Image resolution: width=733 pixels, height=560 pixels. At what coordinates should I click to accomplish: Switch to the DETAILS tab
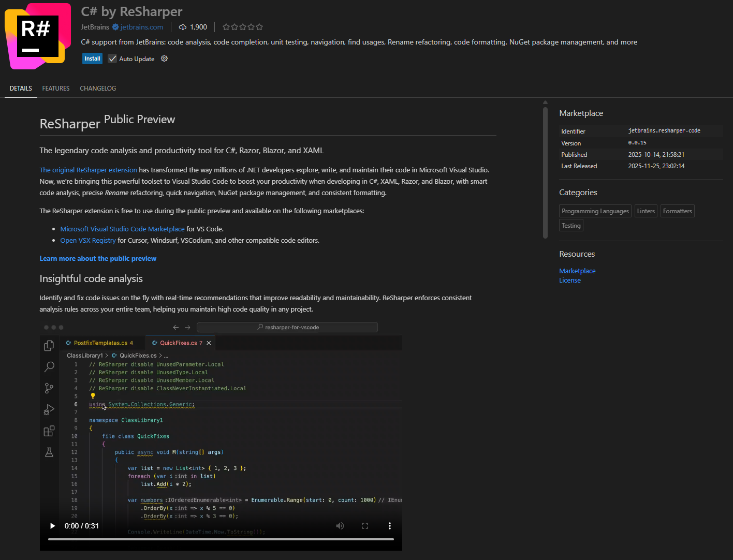[21, 89]
